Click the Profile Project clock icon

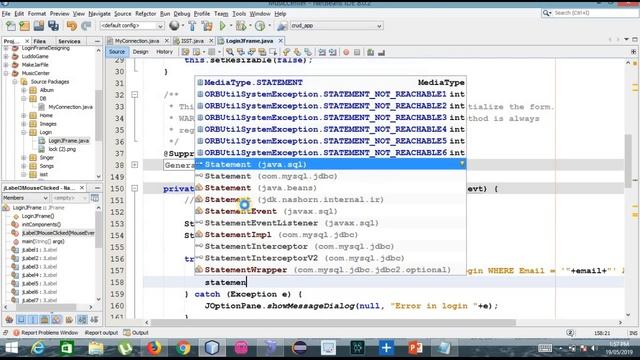260,26
